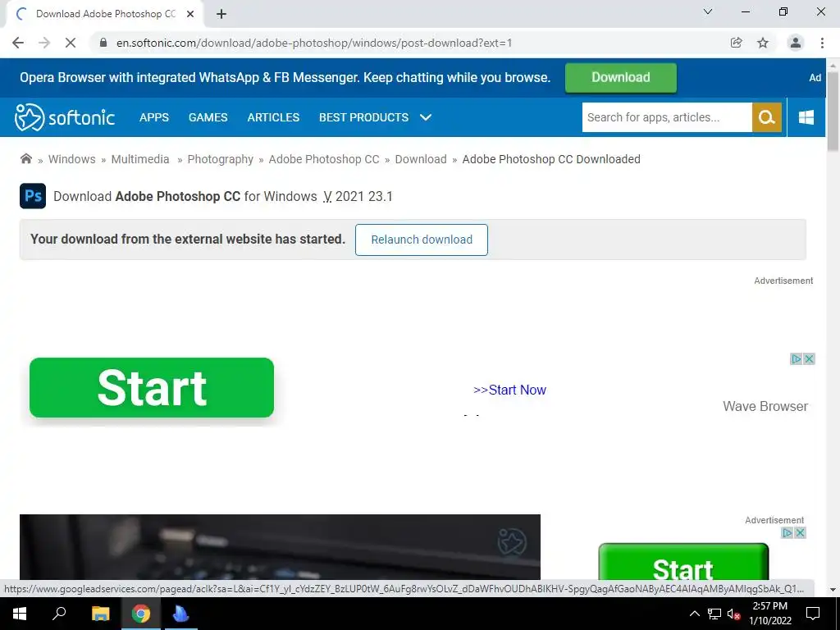This screenshot has width=840, height=630.
Task: Click the green Download Opera button
Action: pyautogui.click(x=620, y=78)
